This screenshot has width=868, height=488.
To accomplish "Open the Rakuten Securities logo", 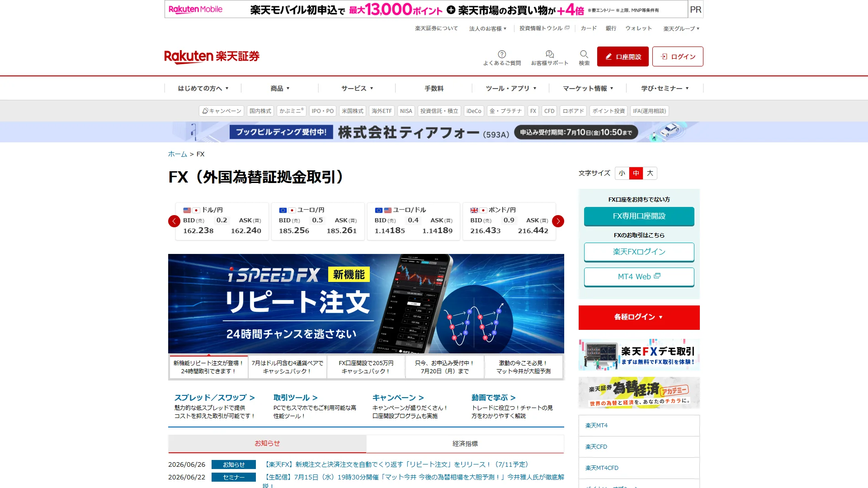I will point(212,56).
